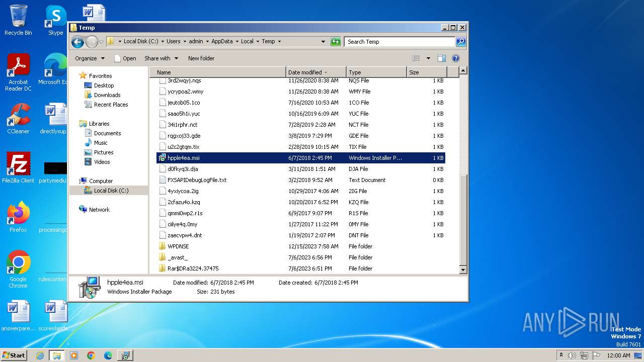Viewport: 644px width, 362px height.
Task: Click the volume speaker tray icon
Action: click(x=572, y=355)
